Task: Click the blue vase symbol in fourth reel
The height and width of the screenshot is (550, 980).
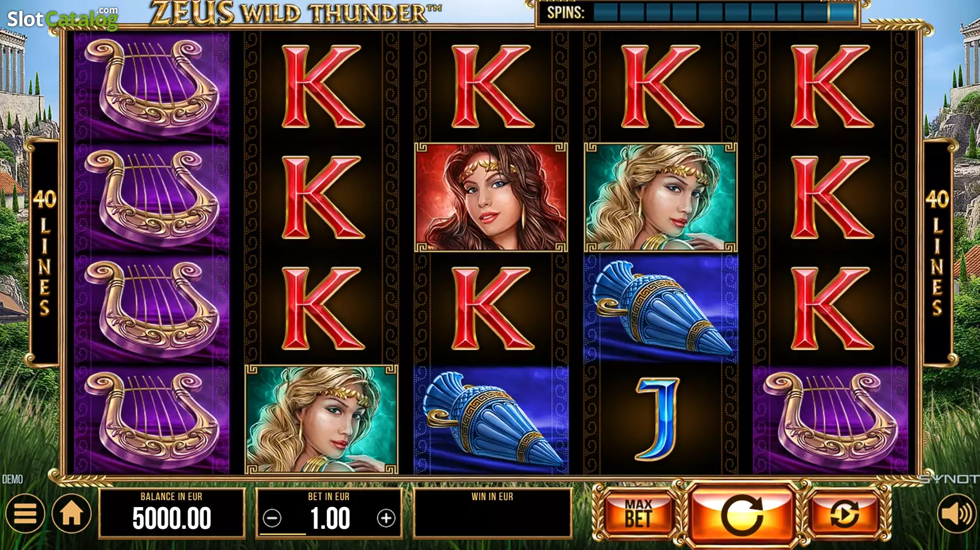Action: [661, 309]
